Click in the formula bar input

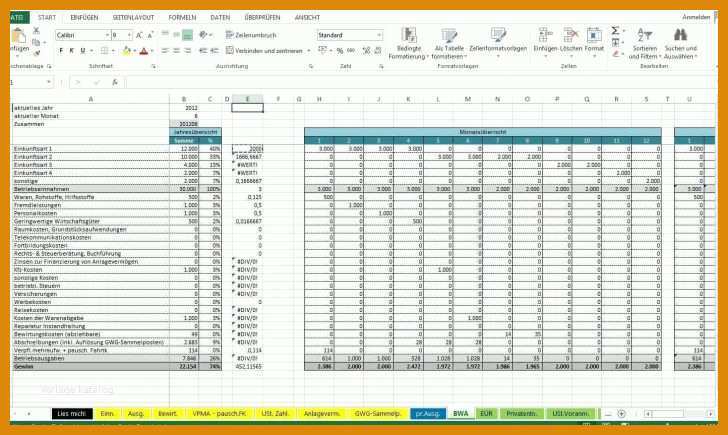coord(420,82)
